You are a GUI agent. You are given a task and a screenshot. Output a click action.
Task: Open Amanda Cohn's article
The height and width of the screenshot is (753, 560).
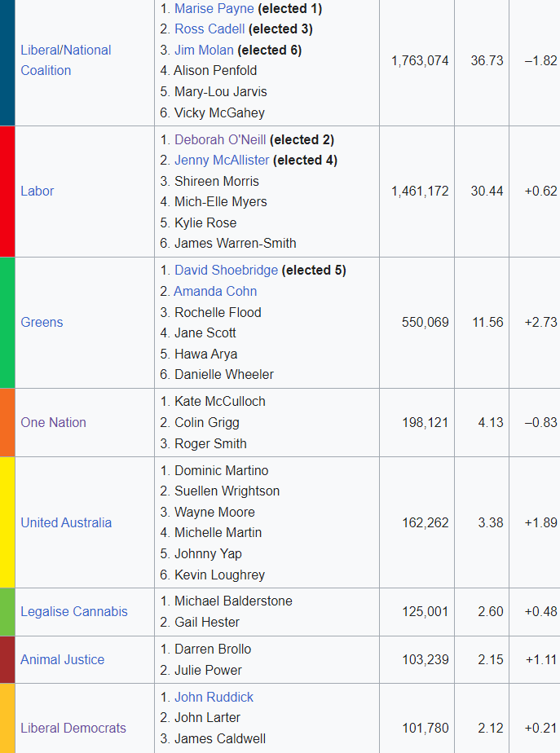pos(215,292)
